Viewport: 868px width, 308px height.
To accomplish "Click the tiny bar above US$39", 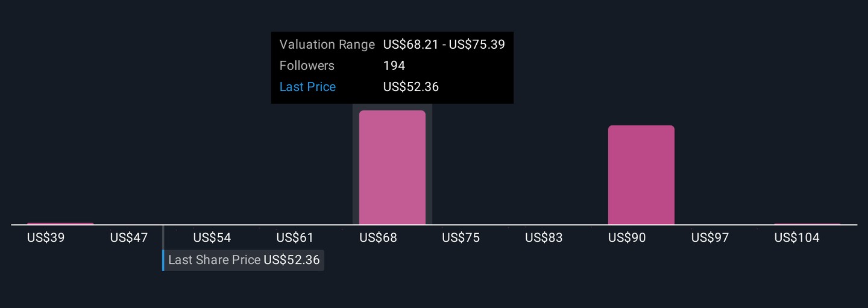I will (60, 224).
